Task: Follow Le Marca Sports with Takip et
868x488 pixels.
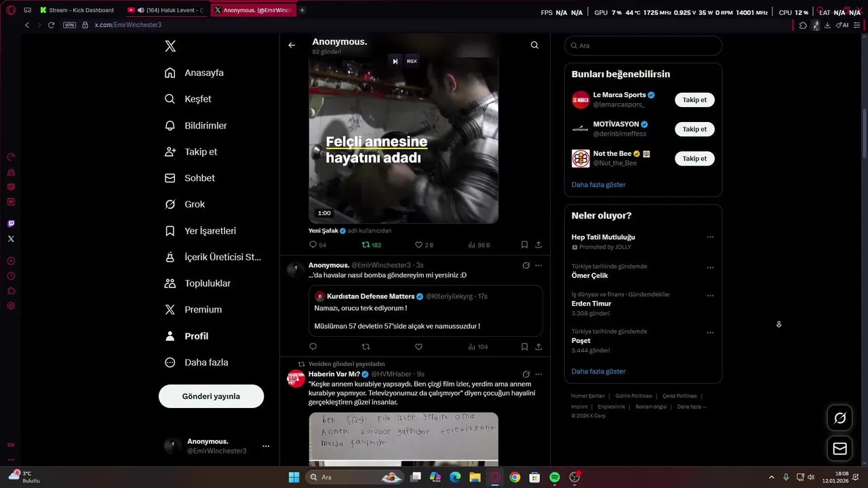Action: coord(694,100)
